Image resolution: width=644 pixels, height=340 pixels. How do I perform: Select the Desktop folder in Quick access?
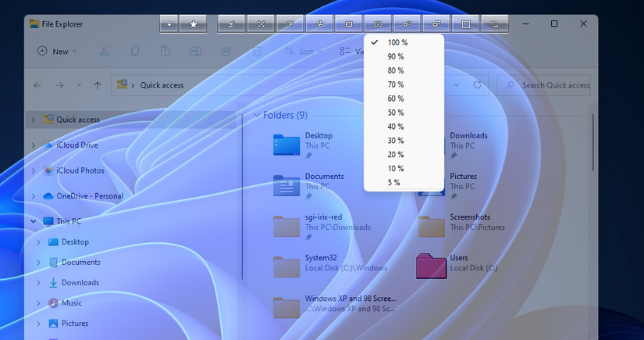(304, 145)
